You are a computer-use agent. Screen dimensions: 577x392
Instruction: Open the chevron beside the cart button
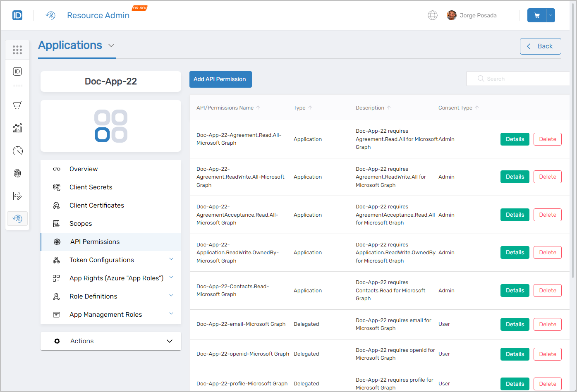[x=550, y=15]
